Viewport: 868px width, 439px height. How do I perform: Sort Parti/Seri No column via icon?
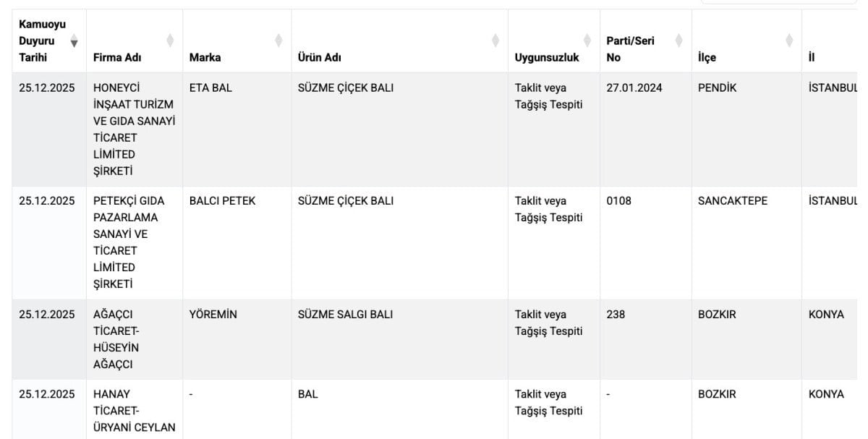pyautogui.click(x=678, y=41)
